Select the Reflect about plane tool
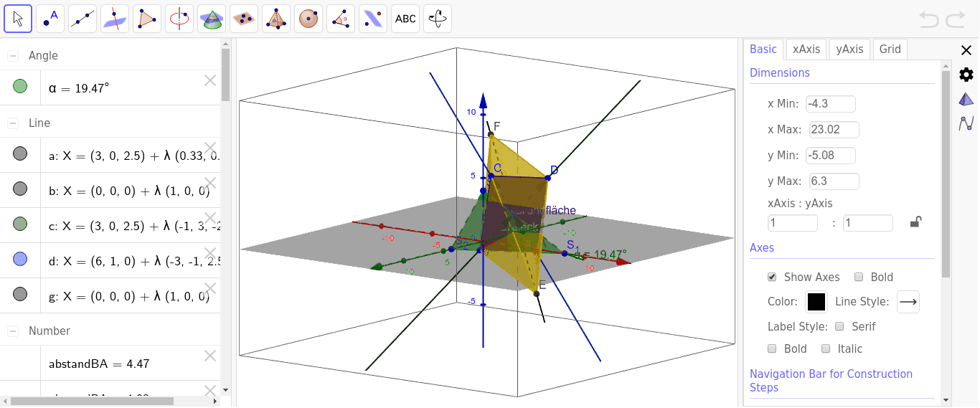Screen dimensions: 980x408 (x=373, y=19)
